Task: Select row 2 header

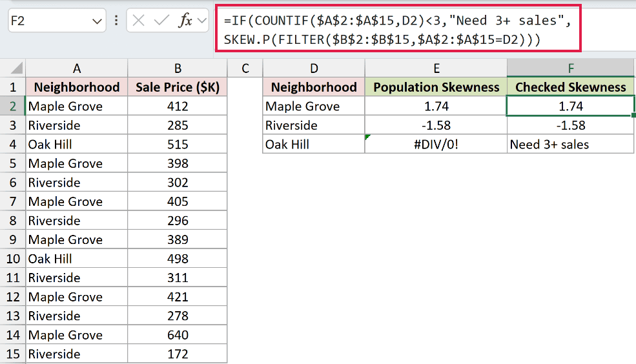Action: click(x=12, y=106)
